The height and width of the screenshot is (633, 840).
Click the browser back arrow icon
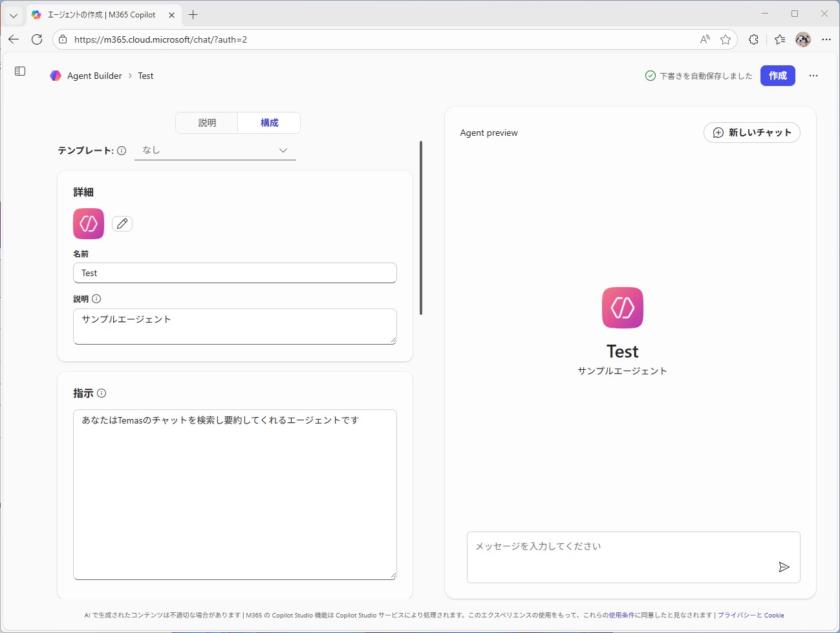coord(13,39)
